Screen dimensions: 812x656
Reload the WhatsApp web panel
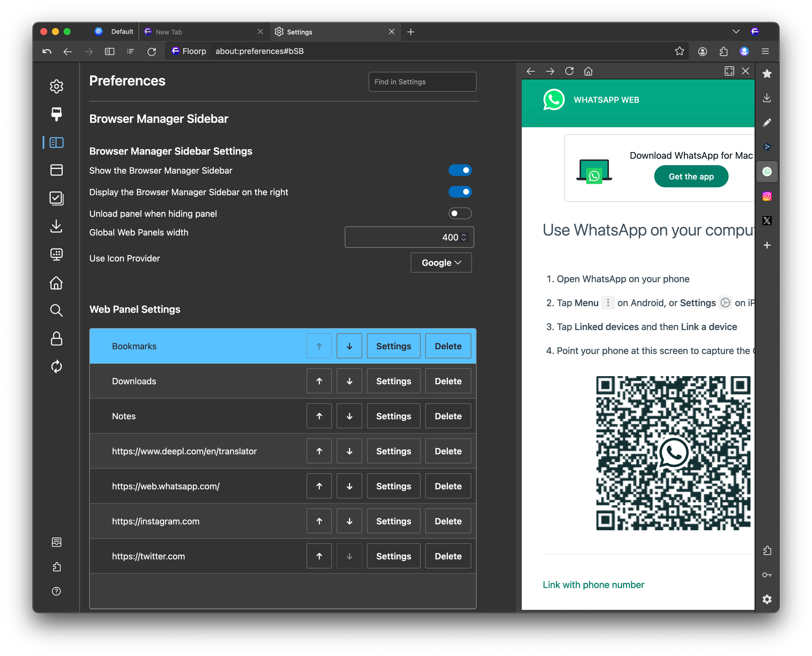(569, 71)
